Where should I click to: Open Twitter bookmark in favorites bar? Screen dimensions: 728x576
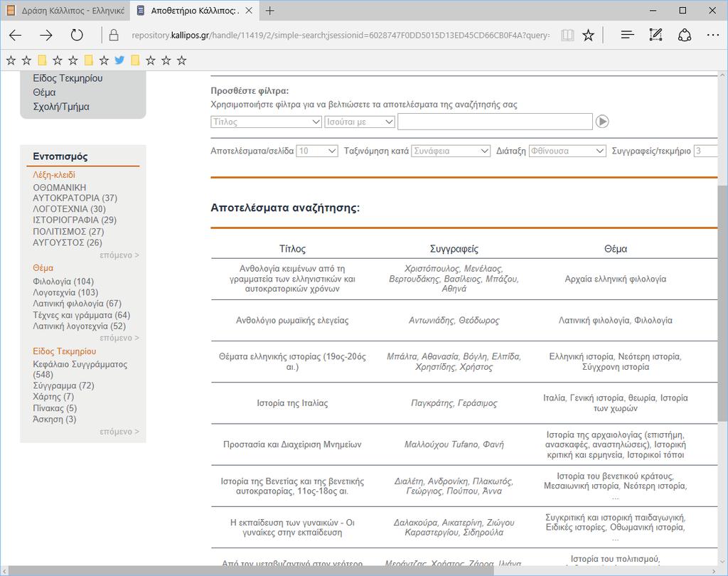click(119, 60)
